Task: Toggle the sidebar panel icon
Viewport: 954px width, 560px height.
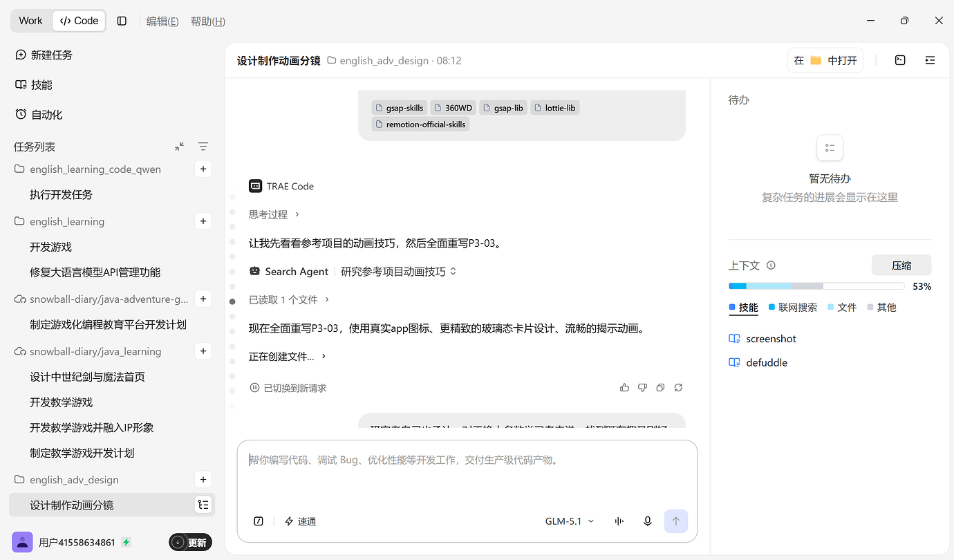Action: point(122,21)
